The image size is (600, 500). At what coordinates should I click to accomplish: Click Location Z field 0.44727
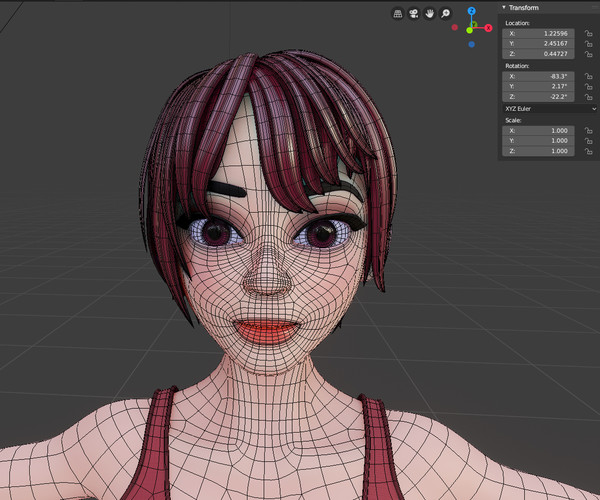pos(538,54)
